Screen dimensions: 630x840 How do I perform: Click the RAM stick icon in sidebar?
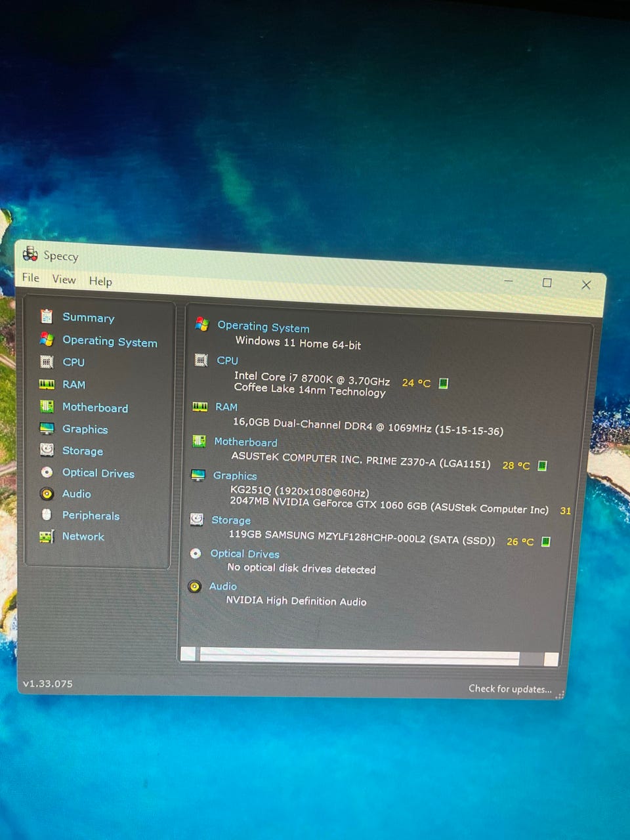tap(47, 384)
